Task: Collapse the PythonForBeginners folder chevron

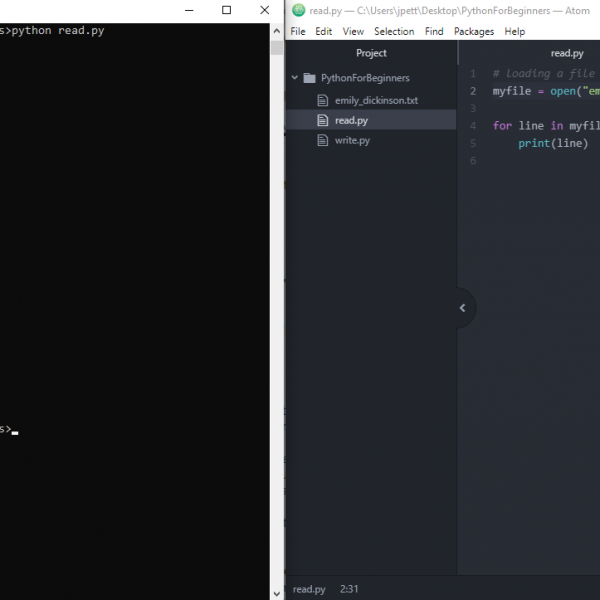Action: [x=295, y=78]
